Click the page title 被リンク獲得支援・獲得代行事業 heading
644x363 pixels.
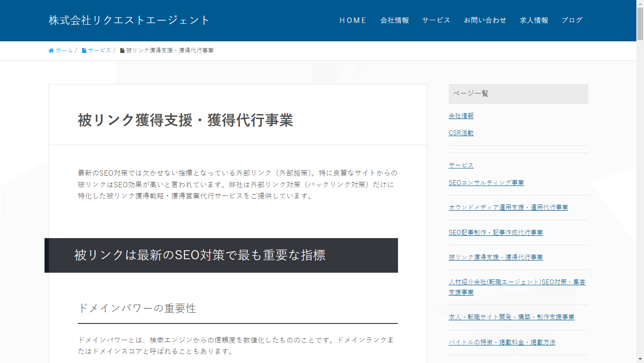185,120
